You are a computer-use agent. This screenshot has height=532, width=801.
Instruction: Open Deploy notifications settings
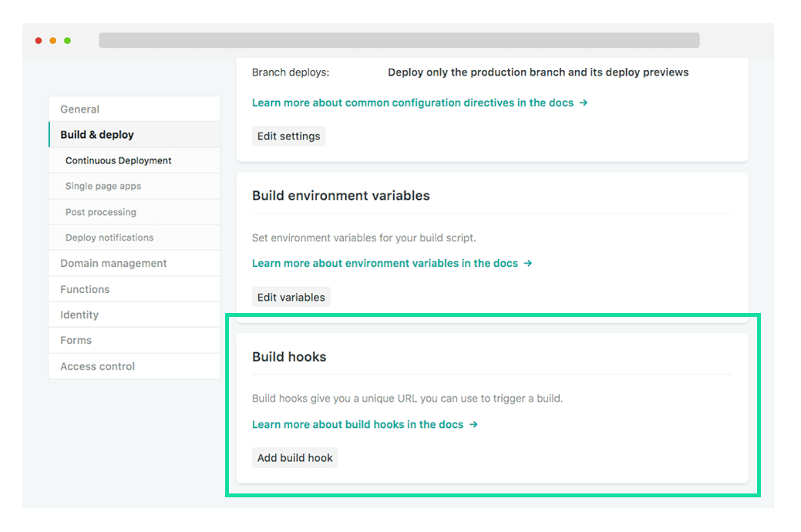click(107, 237)
